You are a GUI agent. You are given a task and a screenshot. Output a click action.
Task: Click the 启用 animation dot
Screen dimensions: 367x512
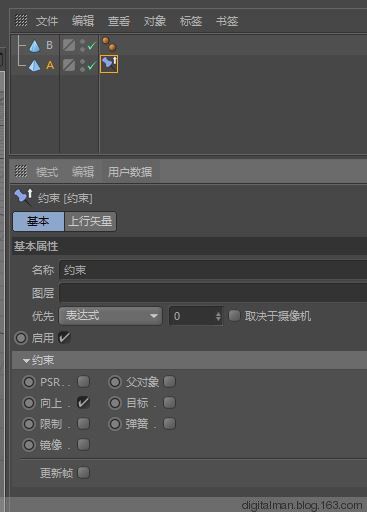(21, 338)
